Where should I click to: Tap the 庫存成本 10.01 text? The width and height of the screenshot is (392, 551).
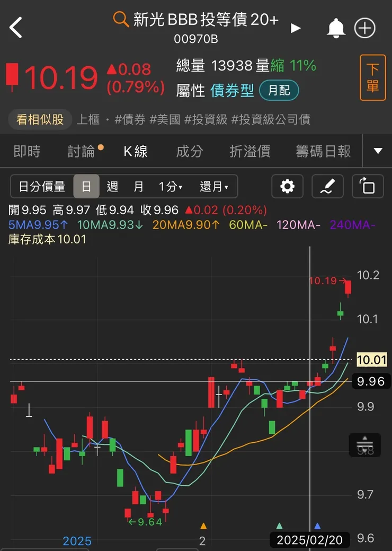pyautogui.click(x=47, y=239)
